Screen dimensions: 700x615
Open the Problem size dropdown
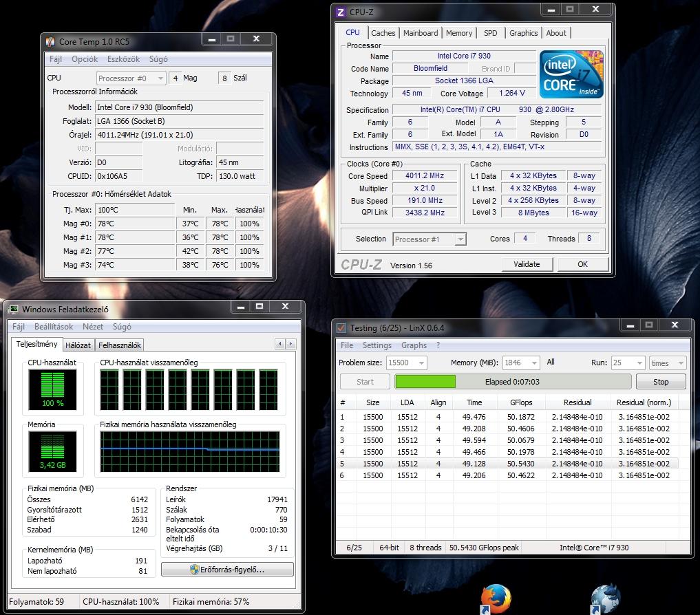tap(406, 363)
